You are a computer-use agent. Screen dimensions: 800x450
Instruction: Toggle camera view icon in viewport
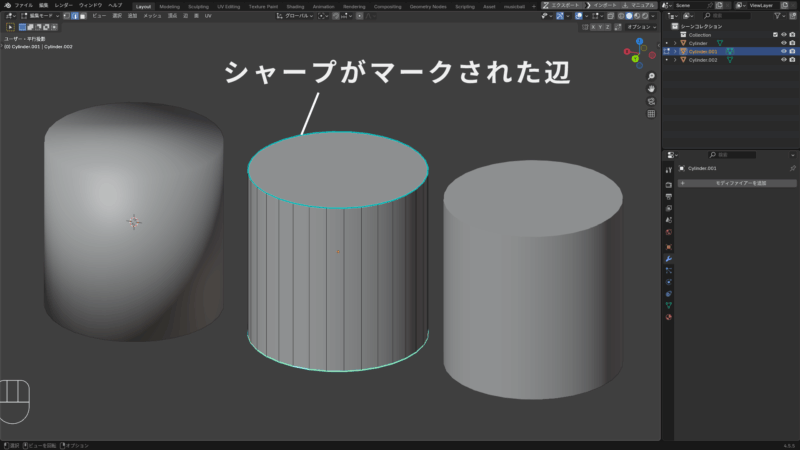tap(651, 101)
